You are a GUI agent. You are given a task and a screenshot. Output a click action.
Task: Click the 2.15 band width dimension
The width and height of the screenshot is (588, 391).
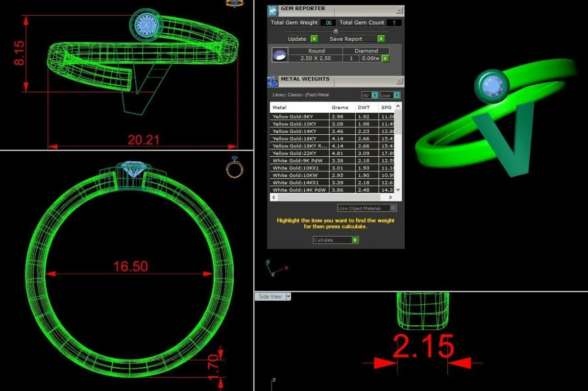tap(423, 347)
